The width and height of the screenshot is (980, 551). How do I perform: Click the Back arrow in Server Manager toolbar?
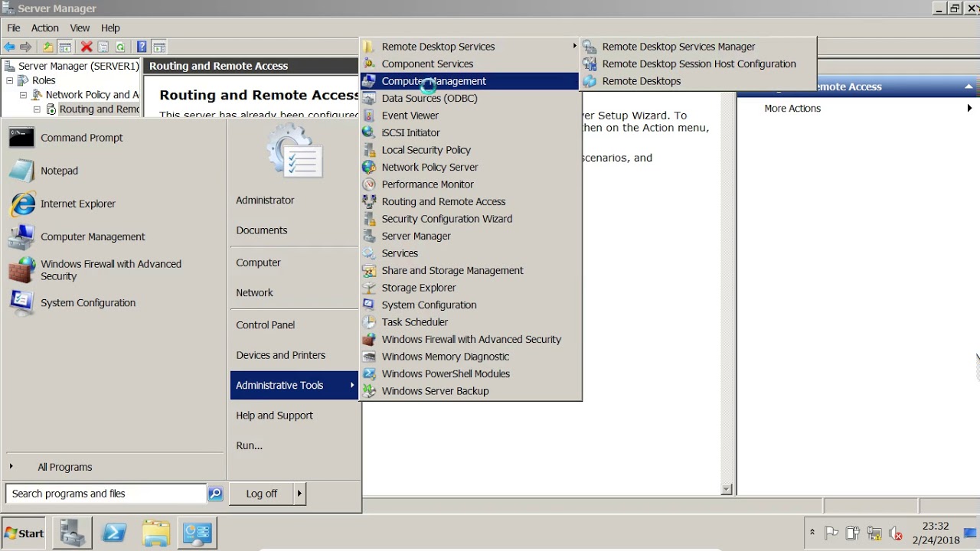(9, 47)
